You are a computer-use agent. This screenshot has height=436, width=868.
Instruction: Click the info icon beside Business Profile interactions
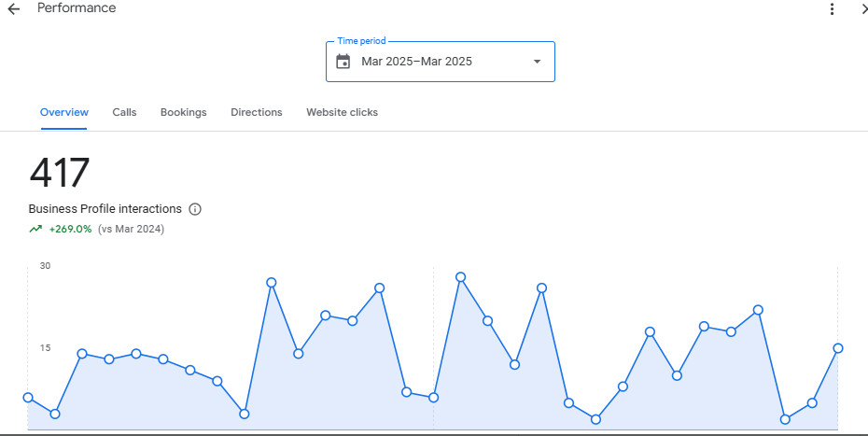click(195, 209)
